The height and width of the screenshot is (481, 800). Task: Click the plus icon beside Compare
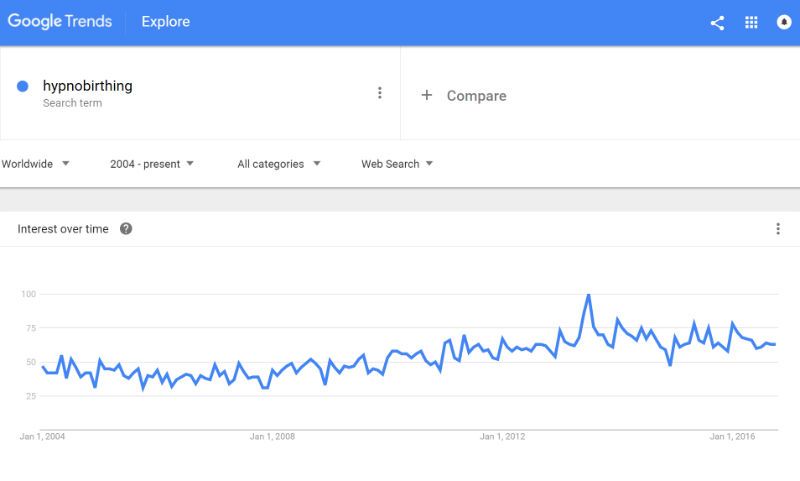tap(427, 95)
